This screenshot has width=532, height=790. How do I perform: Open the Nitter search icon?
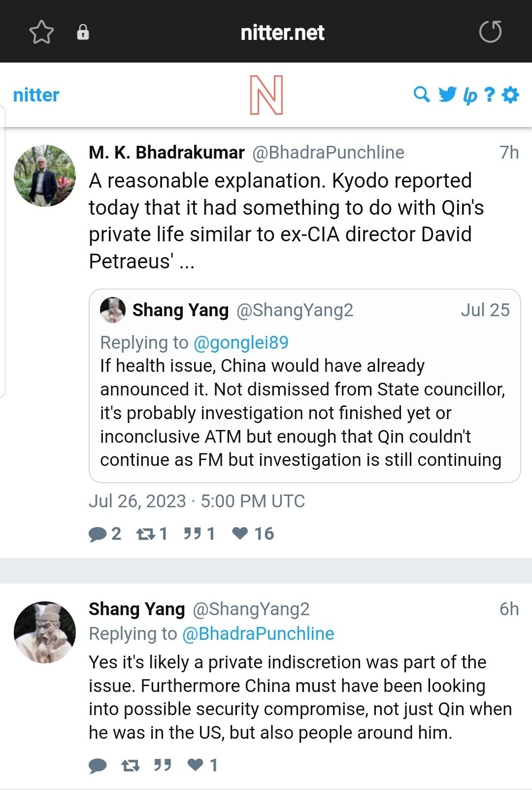422,94
